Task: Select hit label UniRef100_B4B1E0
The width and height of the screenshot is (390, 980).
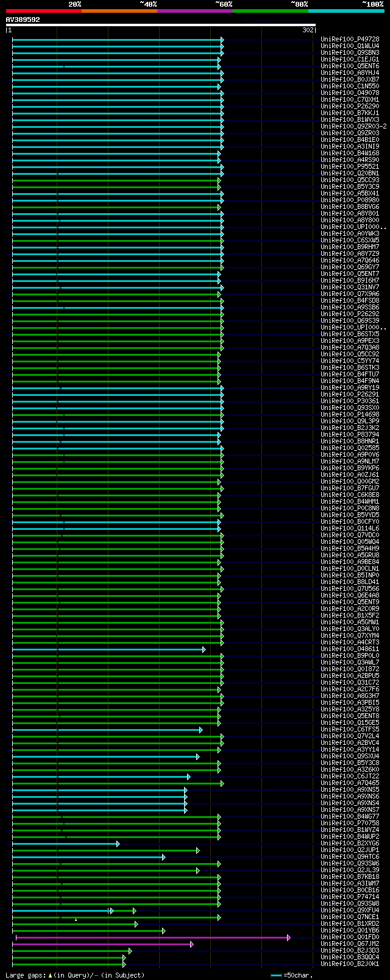Action: [x=350, y=139]
